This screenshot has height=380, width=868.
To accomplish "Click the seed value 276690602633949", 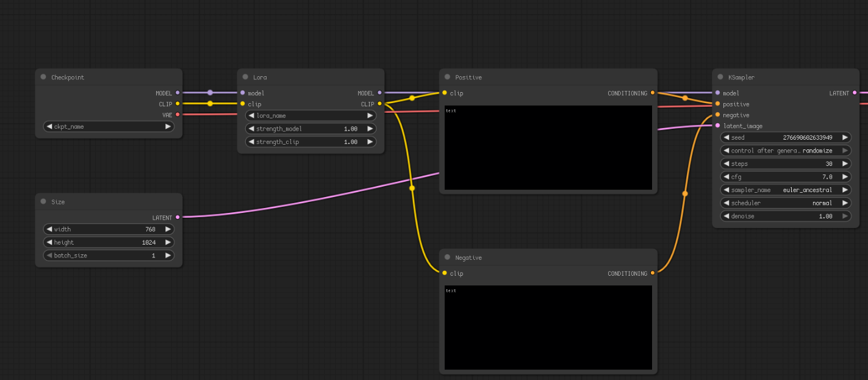I will click(808, 137).
